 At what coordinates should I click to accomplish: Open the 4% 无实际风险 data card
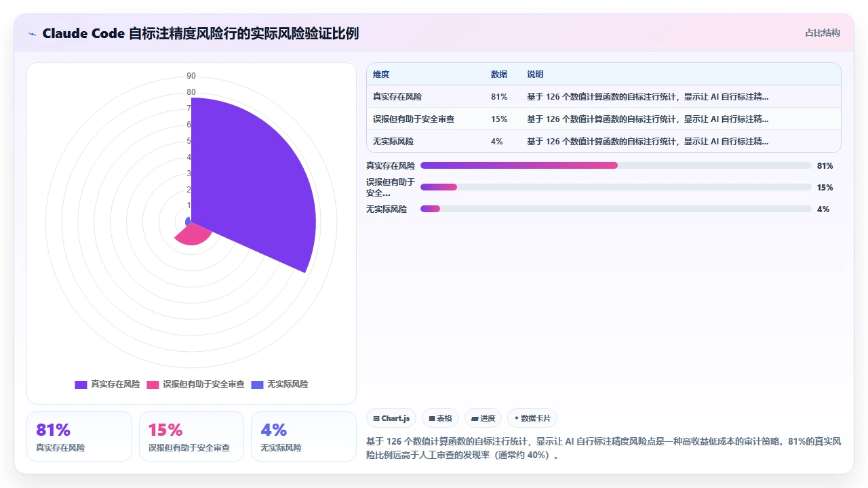[304, 436]
